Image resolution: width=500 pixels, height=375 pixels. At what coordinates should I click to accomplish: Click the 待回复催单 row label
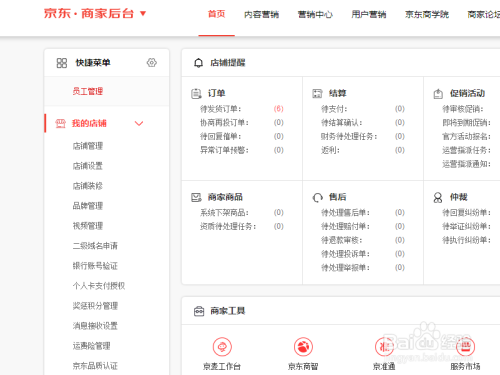pyautogui.click(x=220, y=136)
